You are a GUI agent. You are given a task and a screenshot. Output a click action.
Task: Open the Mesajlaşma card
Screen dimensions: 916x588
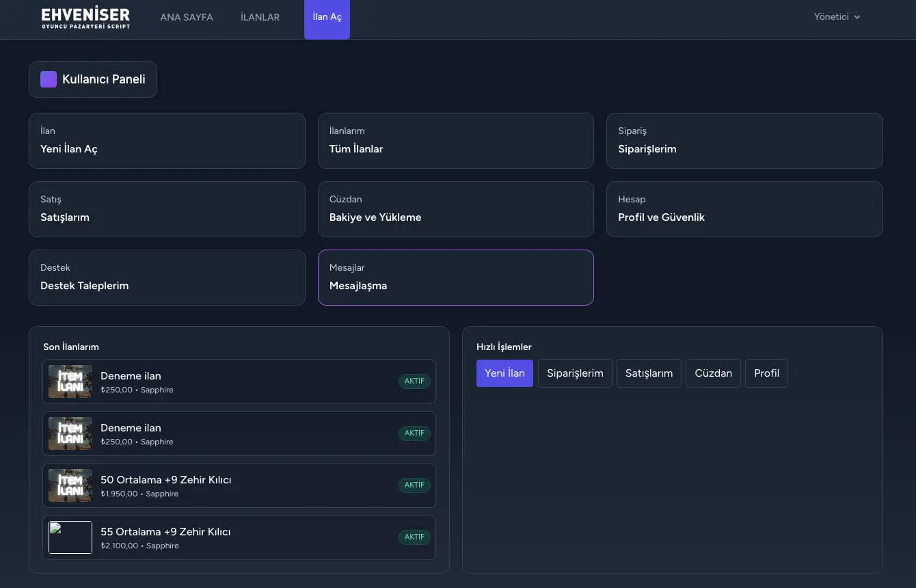(x=455, y=278)
